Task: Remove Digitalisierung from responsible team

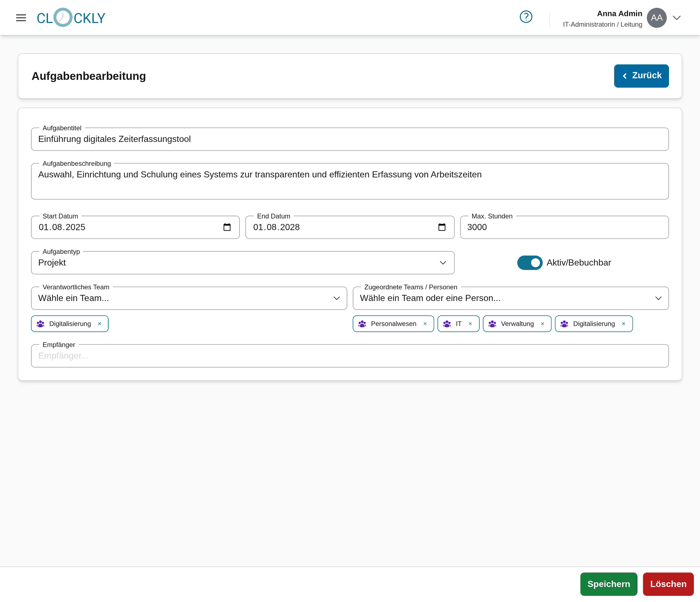Action: coord(100,324)
